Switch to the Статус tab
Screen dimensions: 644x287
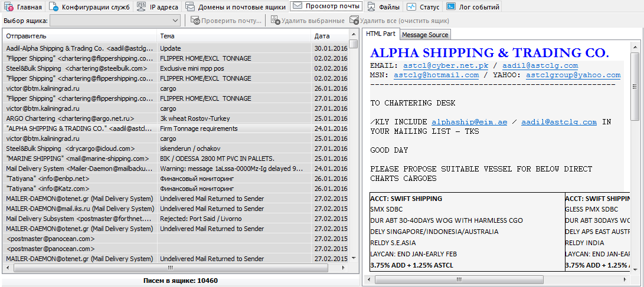pyautogui.click(x=423, y=6)
